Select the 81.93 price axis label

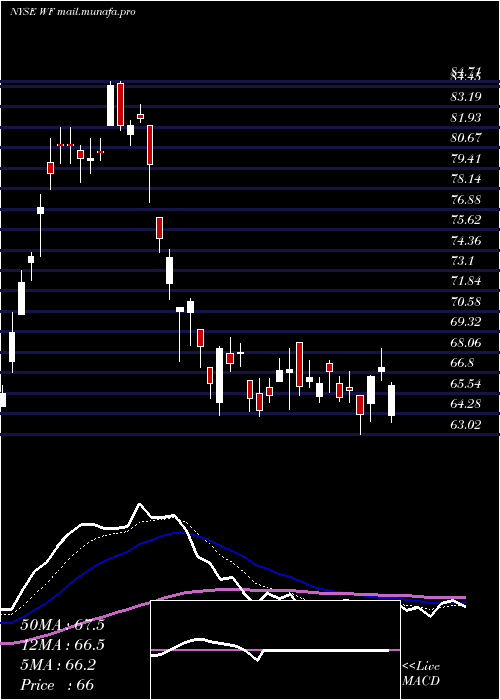point(466,117)
